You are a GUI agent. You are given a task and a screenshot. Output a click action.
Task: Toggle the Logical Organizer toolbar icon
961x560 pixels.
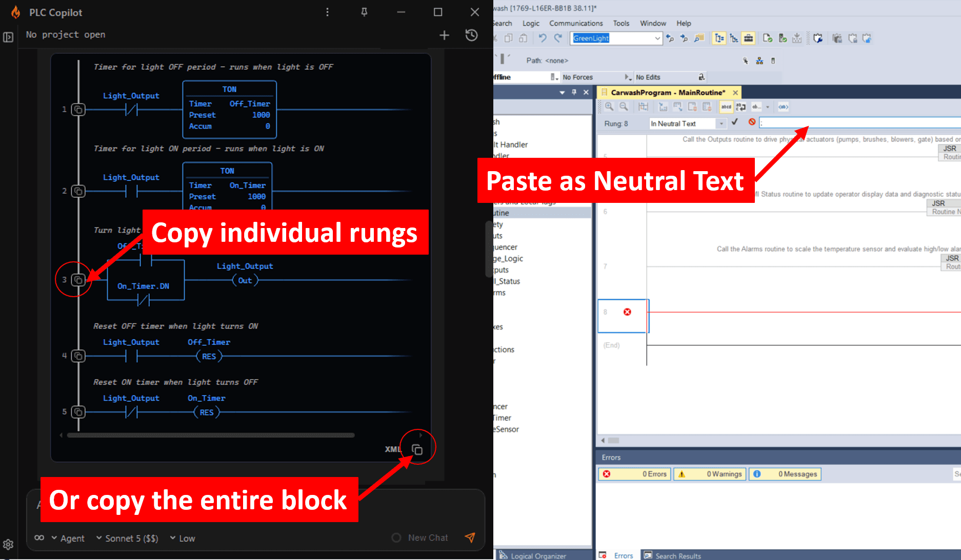click(x=734, y=38)
